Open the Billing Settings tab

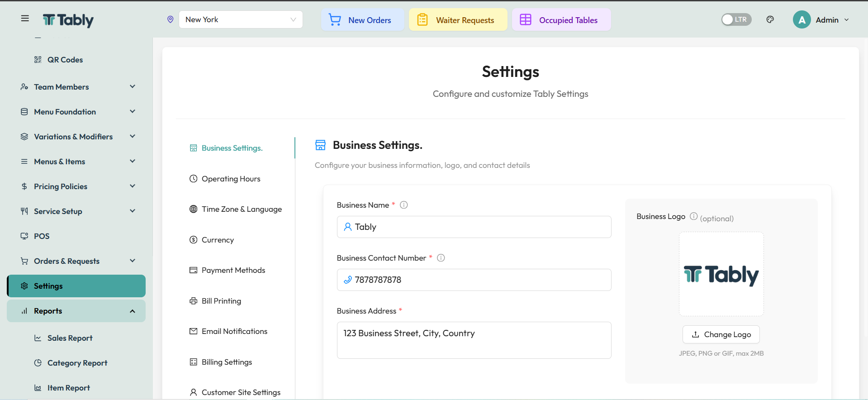tap(236, 362)
